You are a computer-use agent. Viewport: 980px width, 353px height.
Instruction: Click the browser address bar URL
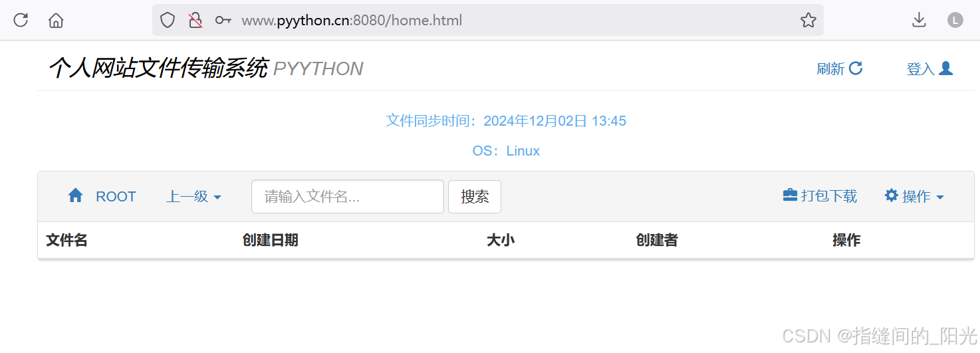click(352, 21)
